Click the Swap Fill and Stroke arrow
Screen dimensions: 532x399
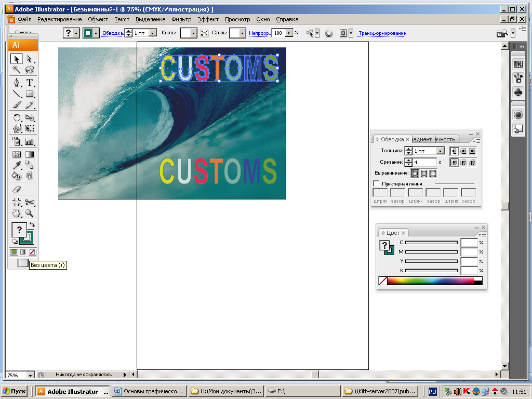(x=32, y=224)
